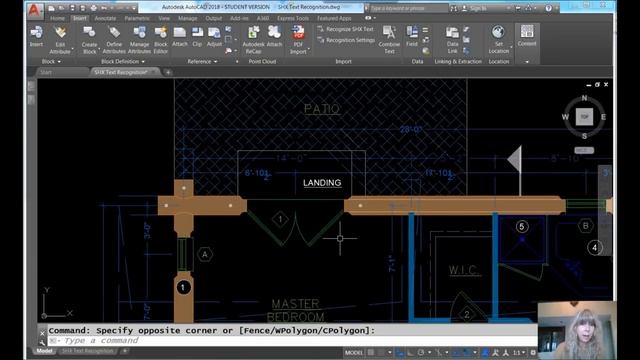This screenshot has height=360, width=640.
Task: Click the customize wrench icon beside command line
Action: click(x=42, y=342)
